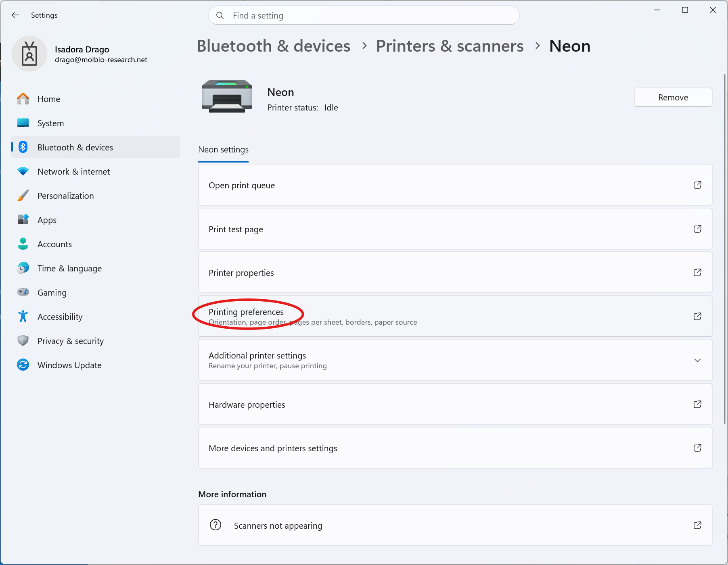Close the Settings window
Image resolution: width=728 pixels, height=565 pixels.
713,10
